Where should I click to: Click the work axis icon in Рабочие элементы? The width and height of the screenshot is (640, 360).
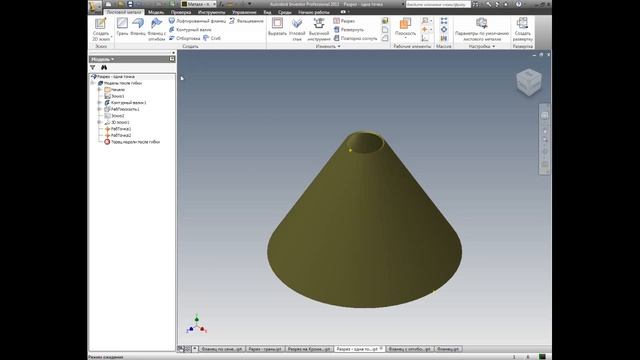[425, 21]
